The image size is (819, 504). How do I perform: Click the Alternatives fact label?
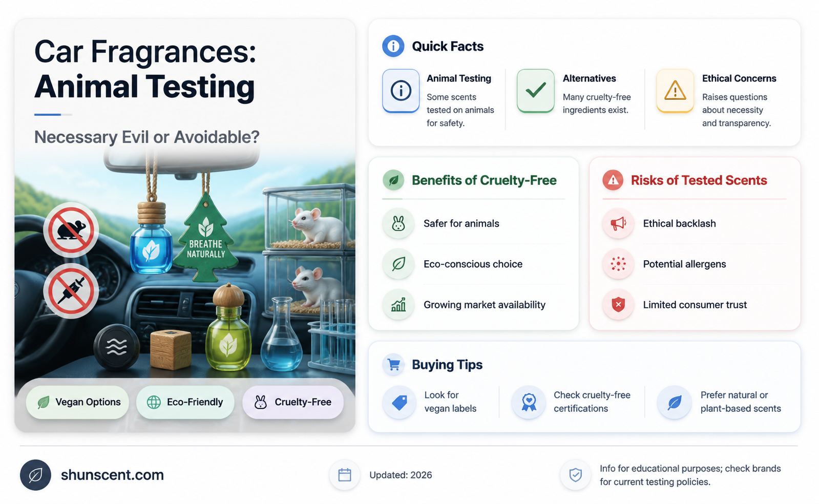pyautogui.click(x=590, y=78)
